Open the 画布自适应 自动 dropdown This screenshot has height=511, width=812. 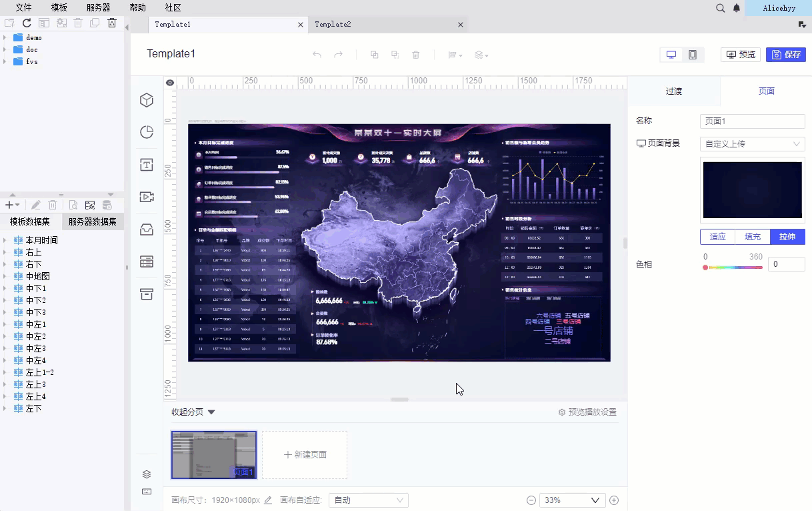coord(368,500)
